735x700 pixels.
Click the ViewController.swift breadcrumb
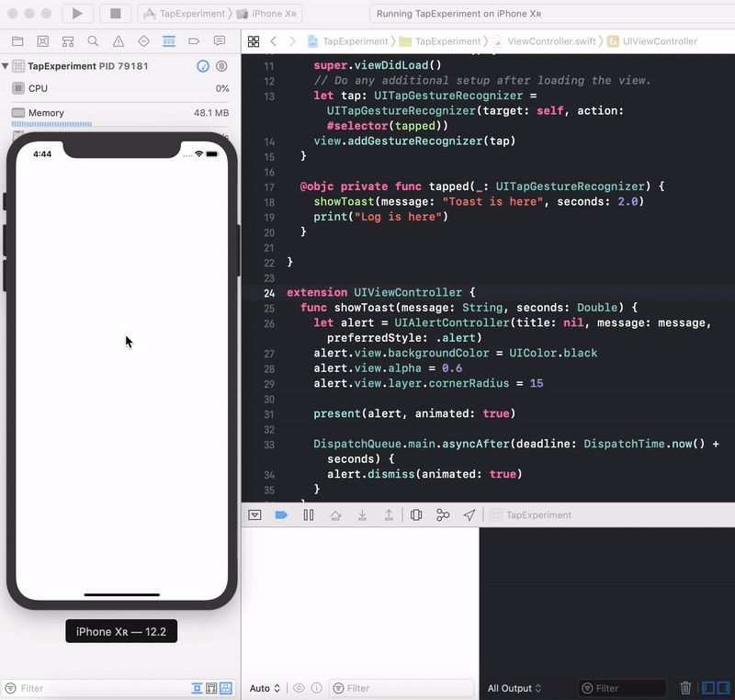[545, 41]
